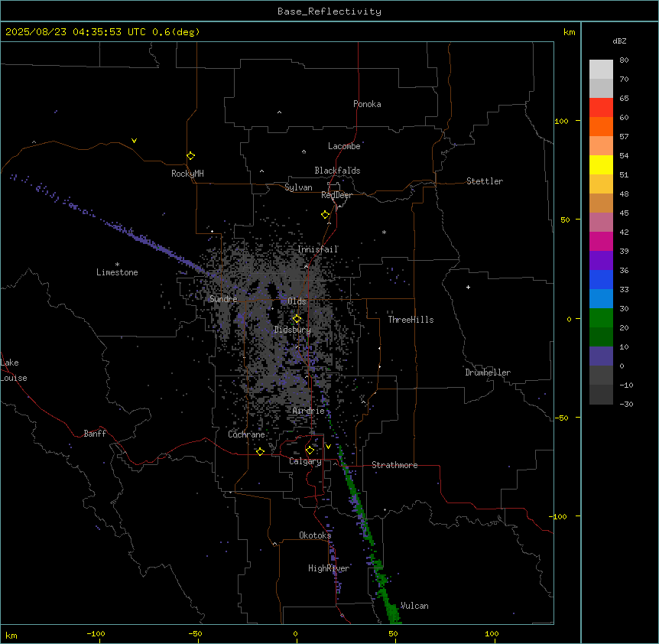Click the Olds city label
659x644 pixels.
click(x=297, y=301)
